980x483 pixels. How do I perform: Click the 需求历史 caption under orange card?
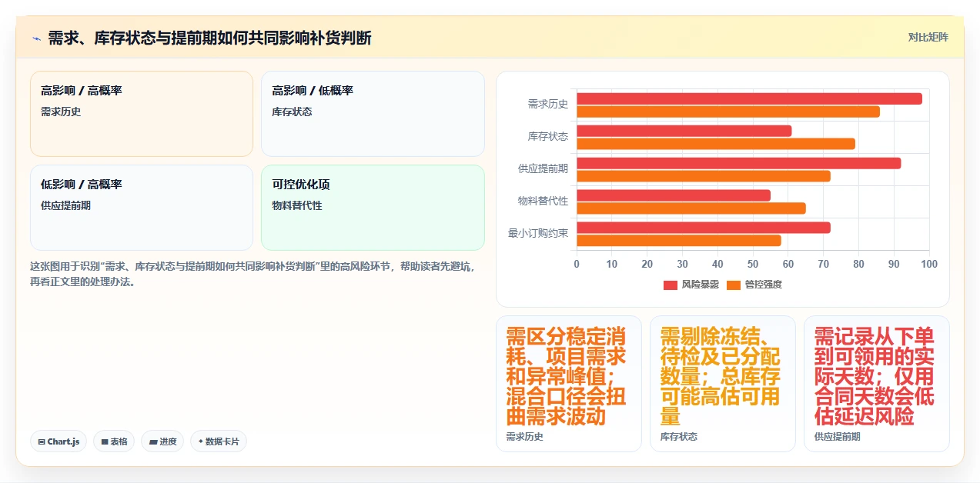pyautogui.click(x=524, y=437)
